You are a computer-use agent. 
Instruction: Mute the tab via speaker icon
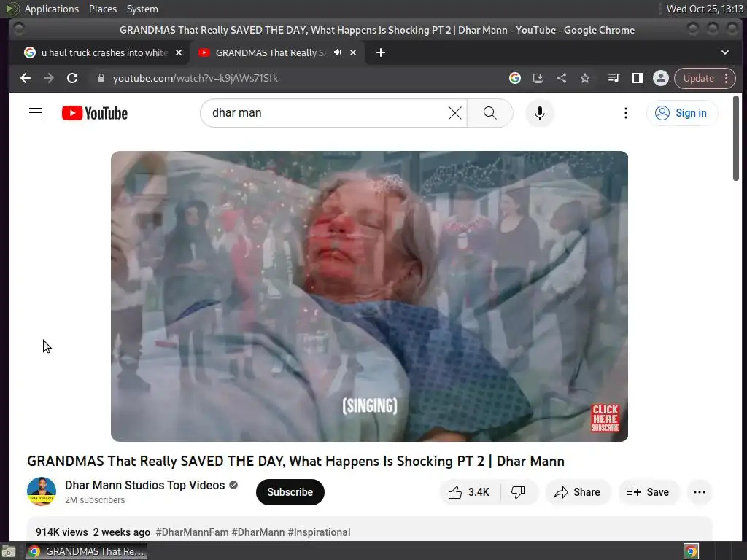point(337,52)
